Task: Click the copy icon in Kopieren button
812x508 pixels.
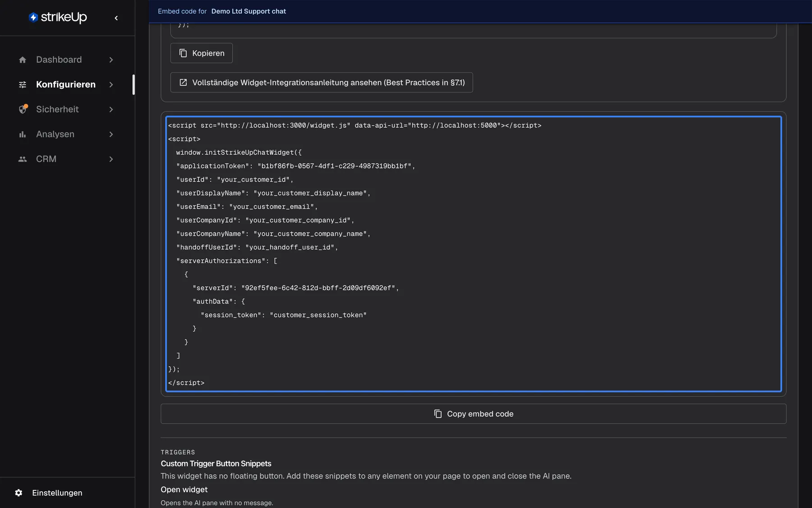Action: coord(183,53)
